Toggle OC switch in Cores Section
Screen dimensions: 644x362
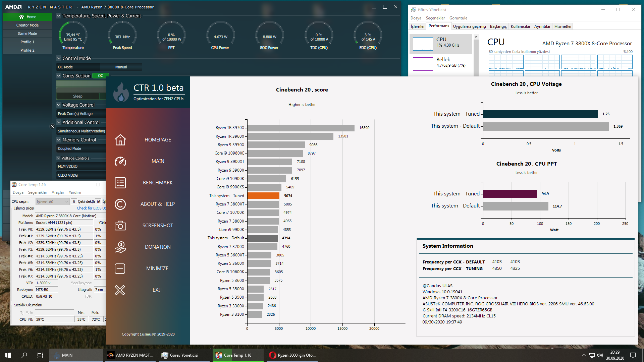pyautogui.click(x=101, y=76)
